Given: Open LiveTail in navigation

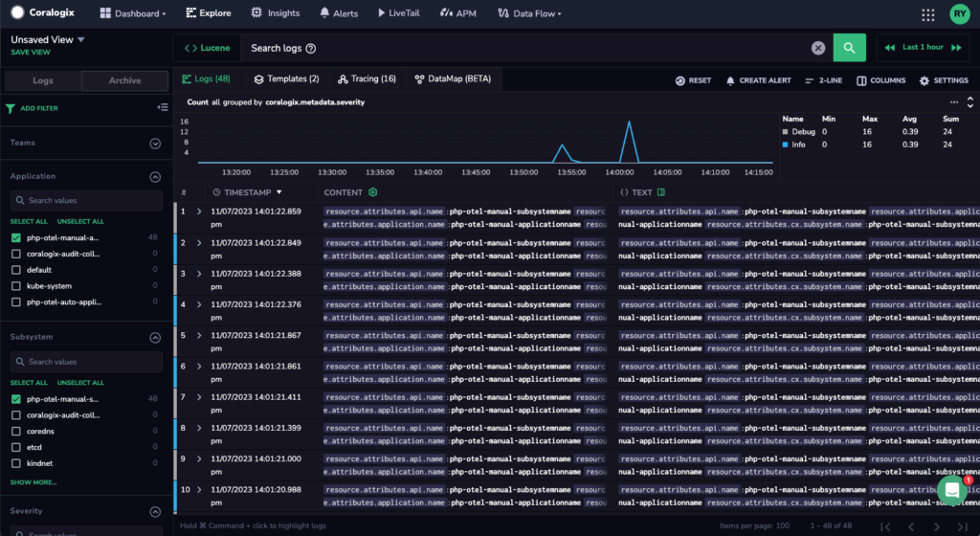Looking at the screenshot, I should pyautogui.click(x=399, y=13).
